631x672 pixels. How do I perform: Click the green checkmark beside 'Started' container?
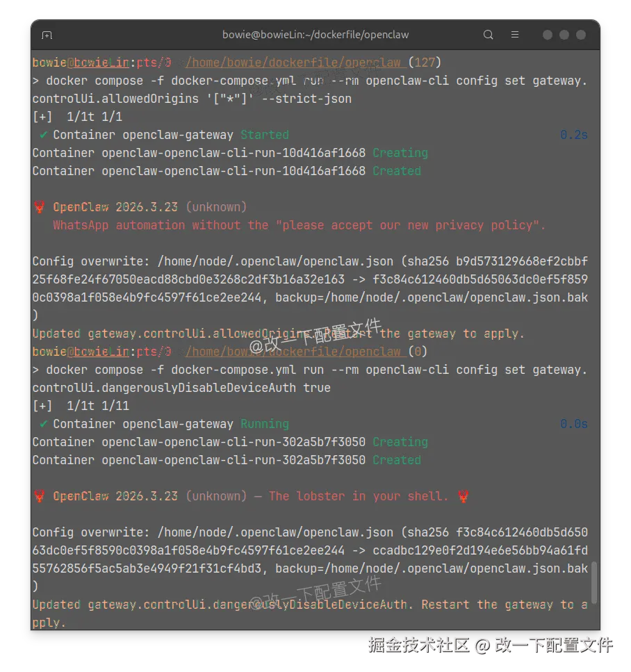tap(43, 135)
